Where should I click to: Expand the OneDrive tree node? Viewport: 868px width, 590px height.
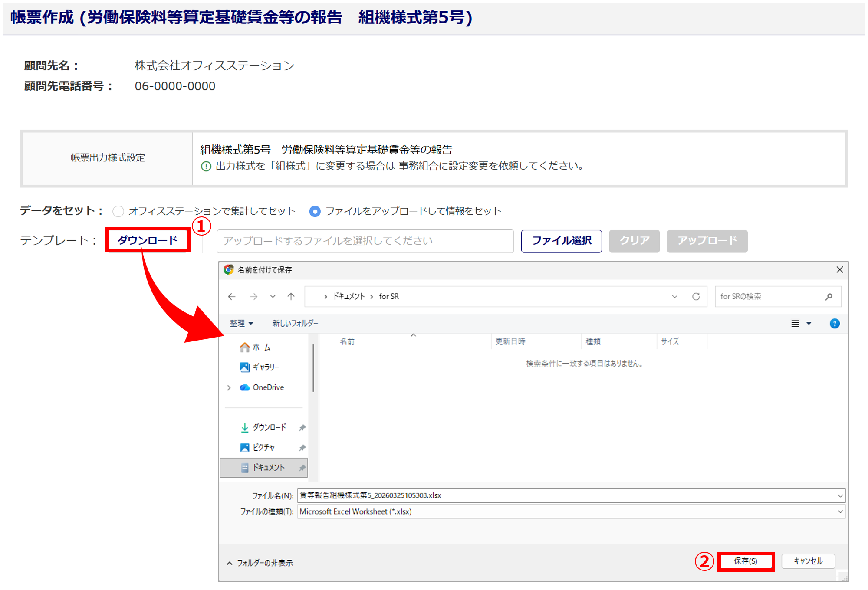(x=229, y=387)
